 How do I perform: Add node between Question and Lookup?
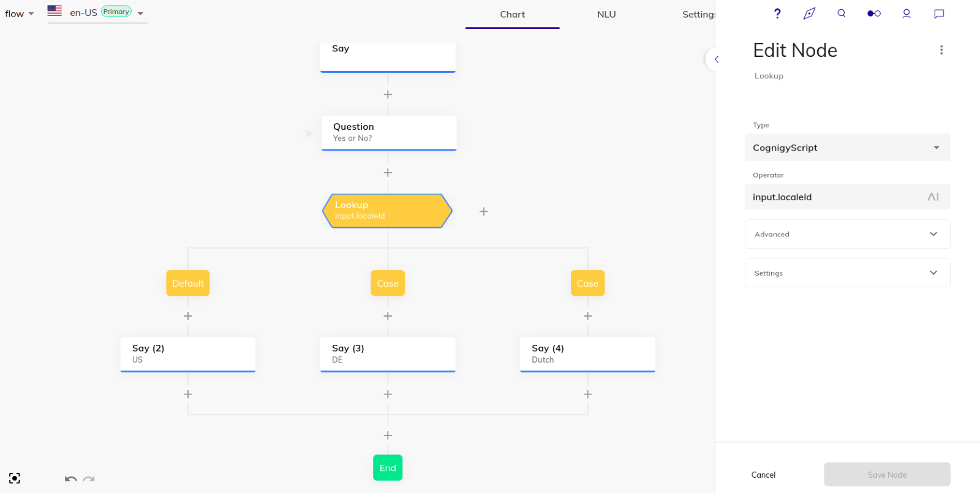coord(388,173)
